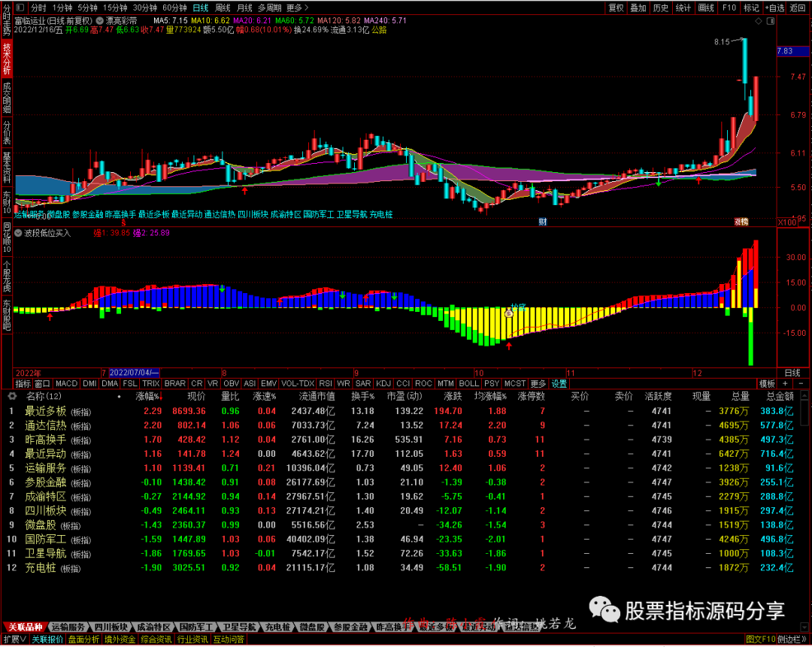The width and height of the screenshot is (812, 647).
Task: Select the MACD indicator
Action: pyautogui.click(x=66, y=383)
